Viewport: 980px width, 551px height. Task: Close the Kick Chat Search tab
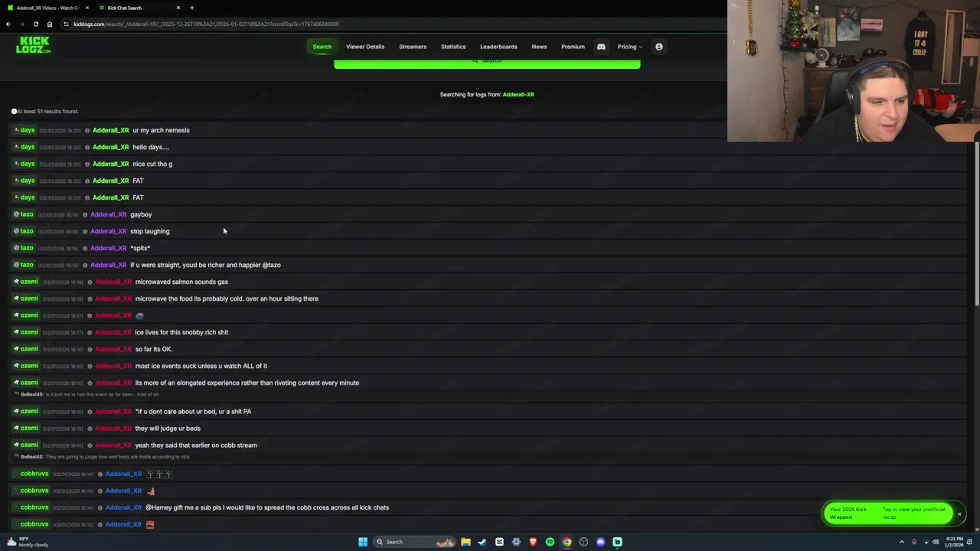(x=178, y=8)
